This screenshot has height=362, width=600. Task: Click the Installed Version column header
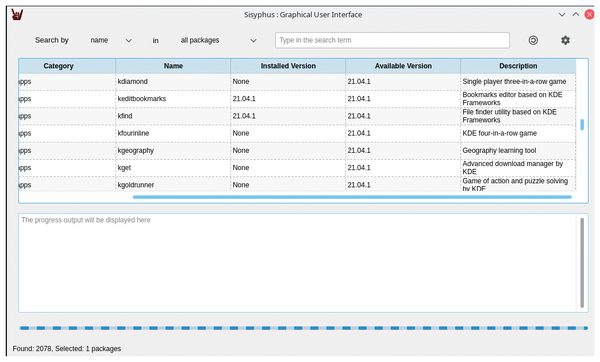[288, 66]
